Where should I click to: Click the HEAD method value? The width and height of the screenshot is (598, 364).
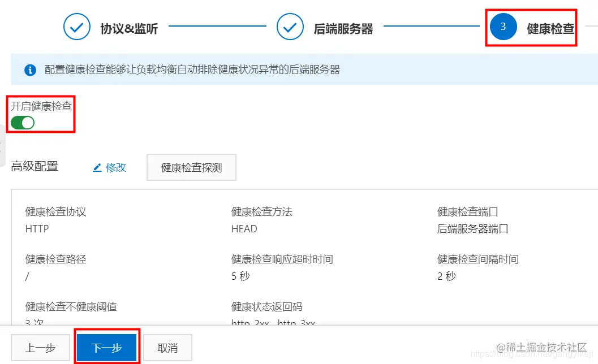click(244, 229)
